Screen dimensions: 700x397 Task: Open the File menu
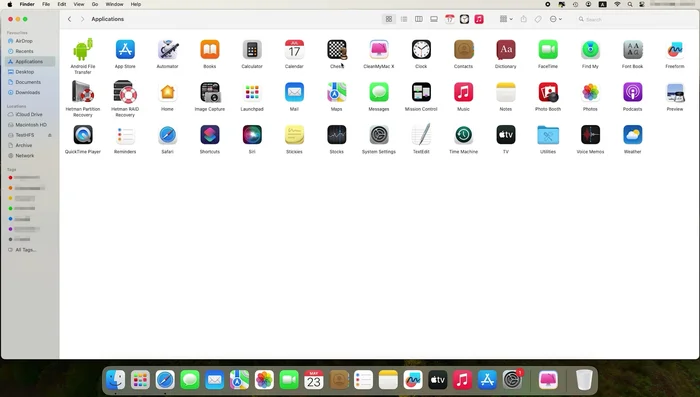[x=46, y=4]
